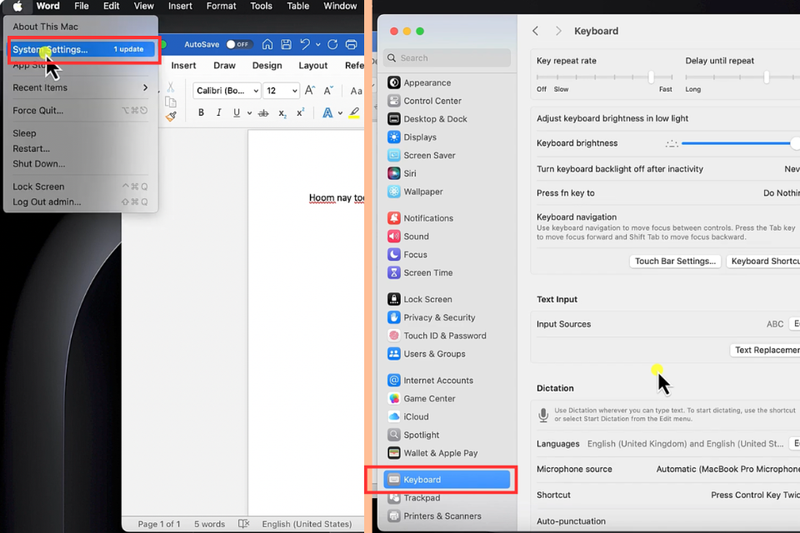This screenshot has width=800, height=533.
Task: Open the Table menu in menu bar
Action: pos(298,6)
